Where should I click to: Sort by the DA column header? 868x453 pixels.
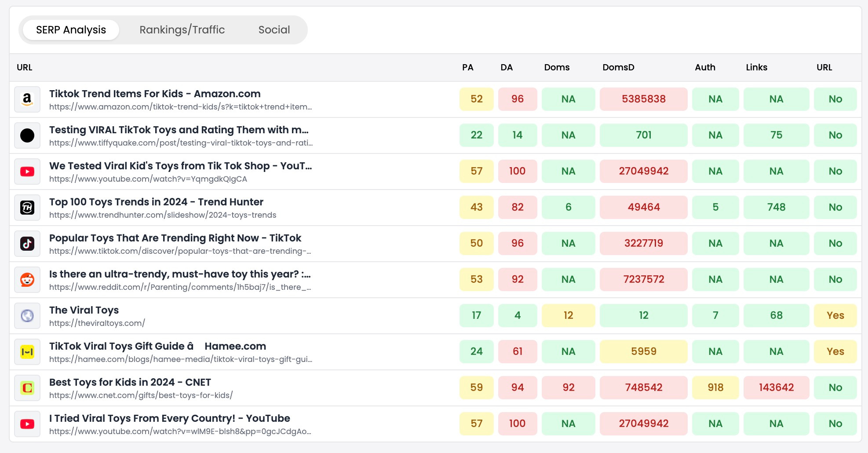point(507,67)
